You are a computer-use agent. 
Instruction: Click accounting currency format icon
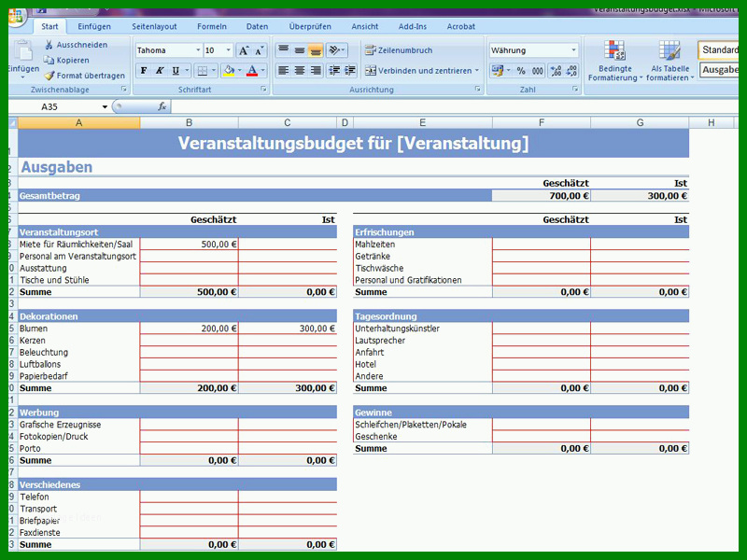498,71
